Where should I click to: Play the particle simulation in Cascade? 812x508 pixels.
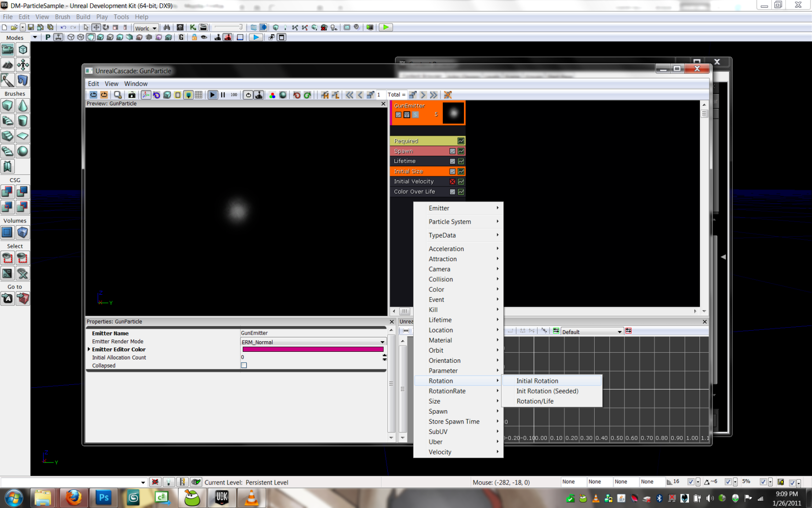[213, 95]
